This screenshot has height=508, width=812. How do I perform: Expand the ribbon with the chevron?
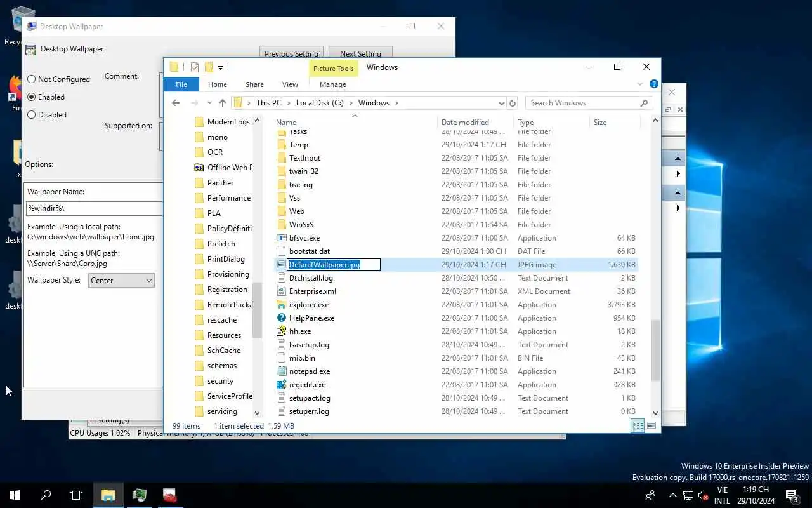coord(639,84)
